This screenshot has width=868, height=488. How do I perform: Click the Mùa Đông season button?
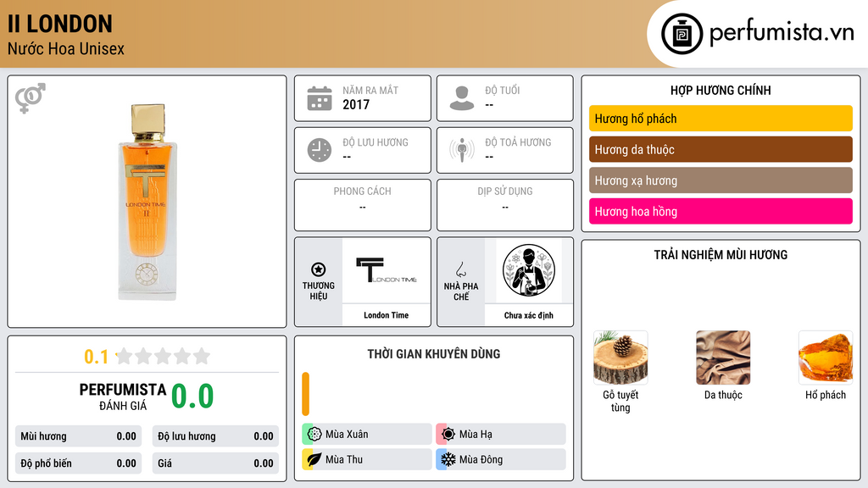click(501, 459)
